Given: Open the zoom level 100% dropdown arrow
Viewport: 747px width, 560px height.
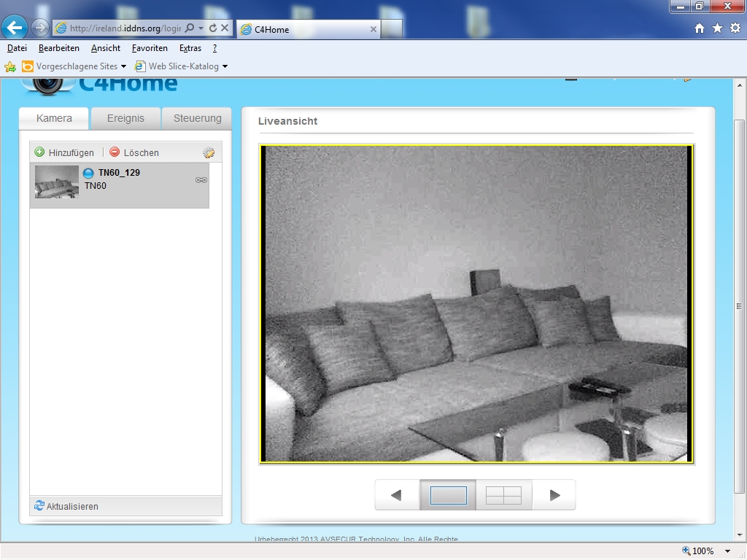Looking at the screenshot, I should [x=727, y=551].
